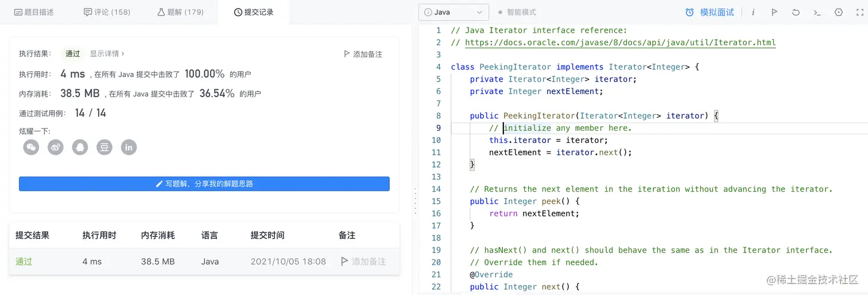Place cursor on line 11 nextElement assignment
This screenshot has height=295, width=868.
pyautogui.click(x=560, y=152)
